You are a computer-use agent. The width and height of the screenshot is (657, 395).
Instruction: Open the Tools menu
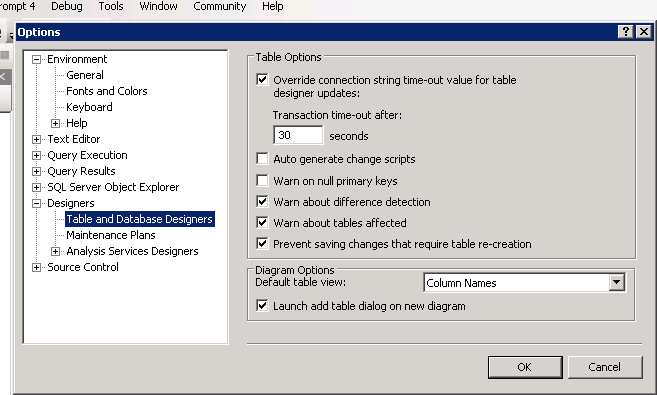pyautogui.click(x=111, y=6)
